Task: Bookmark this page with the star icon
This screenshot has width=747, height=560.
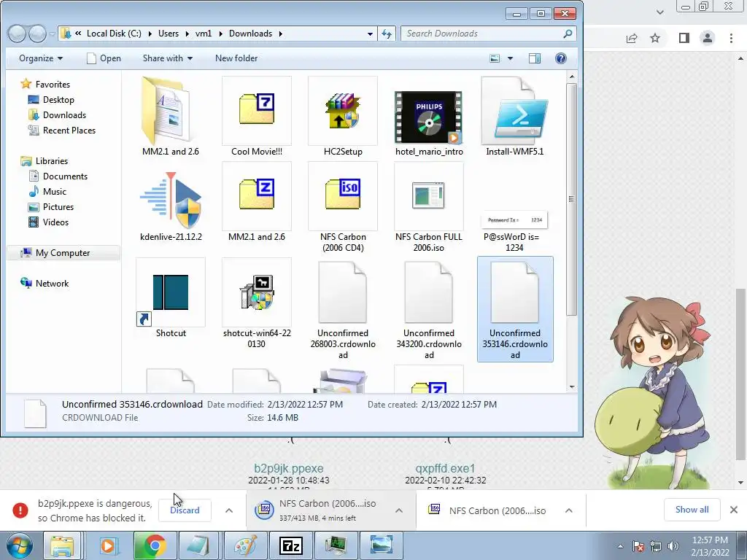Action: (x=655, y=38)
